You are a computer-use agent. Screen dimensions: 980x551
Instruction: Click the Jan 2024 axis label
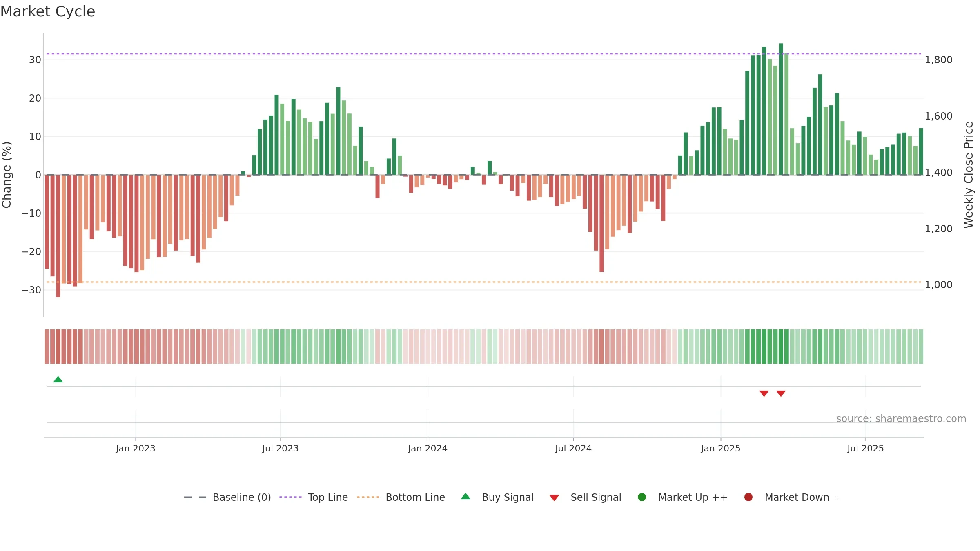point(428,448)
